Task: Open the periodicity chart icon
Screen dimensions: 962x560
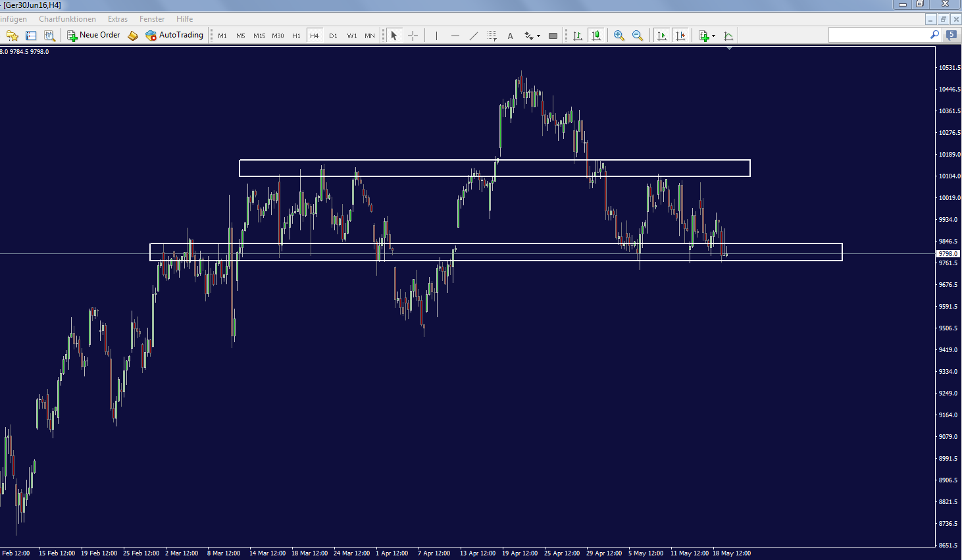Action: [x=728, y=36]
